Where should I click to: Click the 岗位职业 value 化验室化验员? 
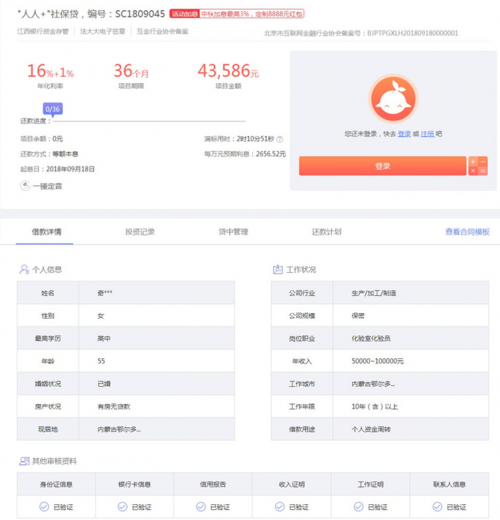[371, 338]
